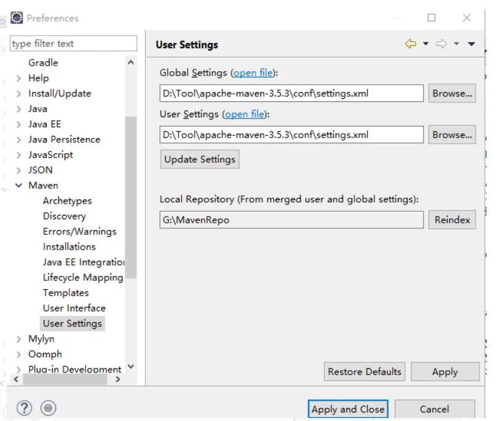Click the Java Persistence tree label
The width and height of the screenshot is (504, 421).
click(64, 139)
